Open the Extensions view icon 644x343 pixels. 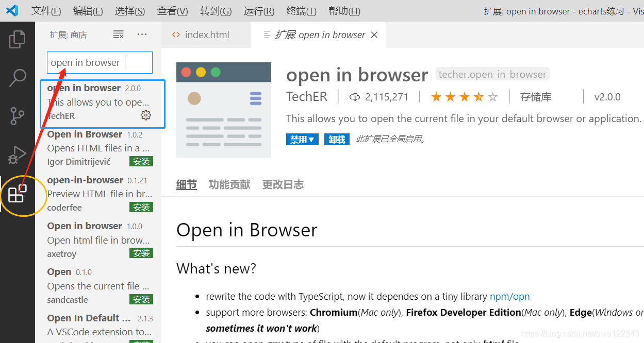tap(18, 194)
